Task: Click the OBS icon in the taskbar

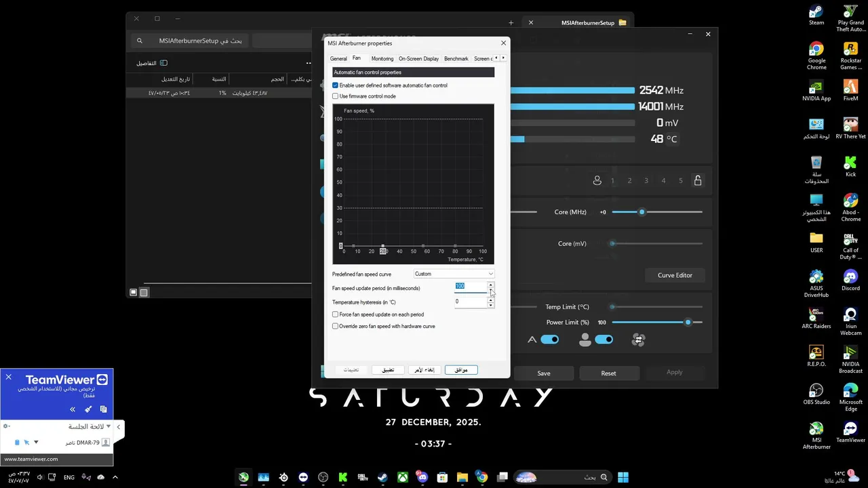Action: click(x=323, y=477)
